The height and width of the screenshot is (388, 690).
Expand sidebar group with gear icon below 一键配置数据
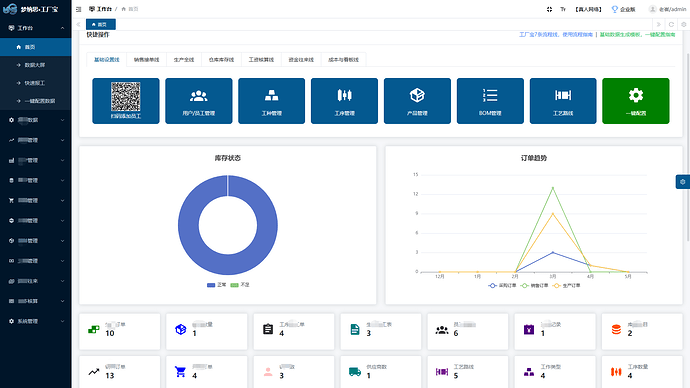click(36, 120)
